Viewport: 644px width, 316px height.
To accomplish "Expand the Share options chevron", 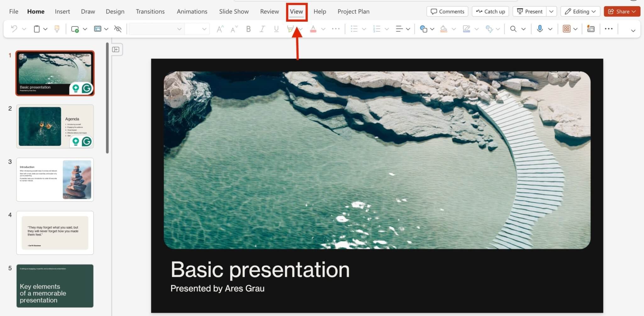I will click(634, 11).
